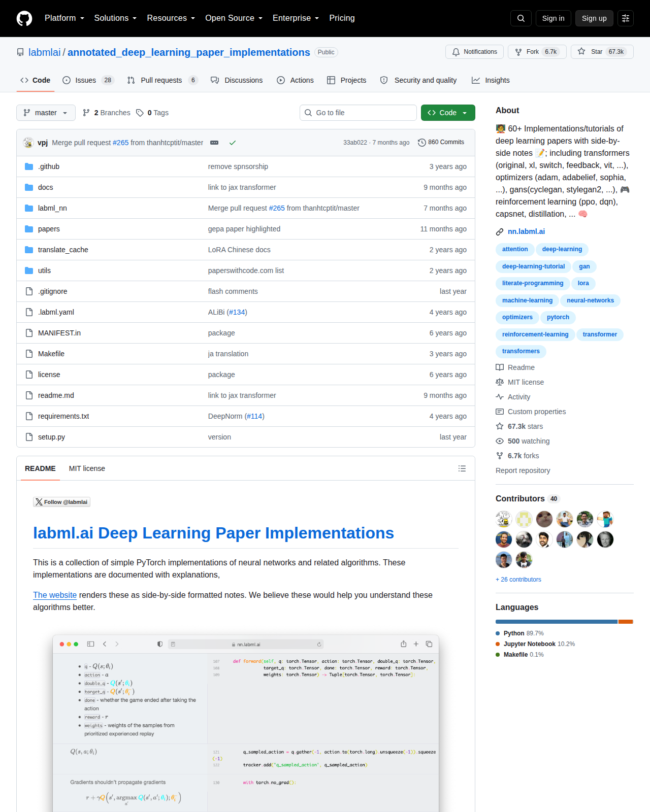Open README outline list icon
This screenshot has height=812, width=650.
click(462, 468)
